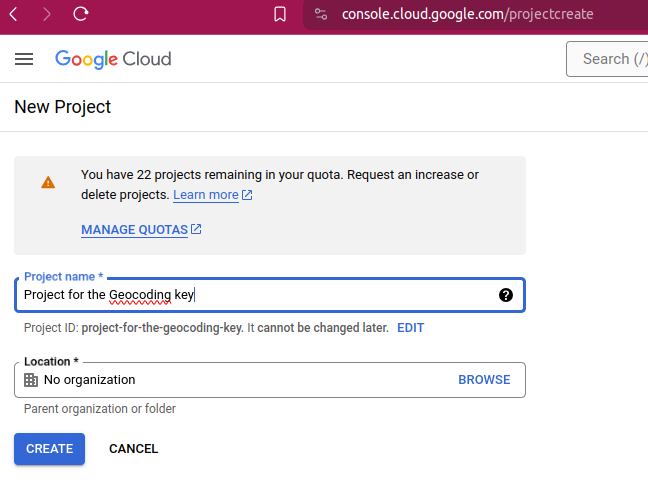
Task: Click the help question mark in Project name
Action: 506,295
